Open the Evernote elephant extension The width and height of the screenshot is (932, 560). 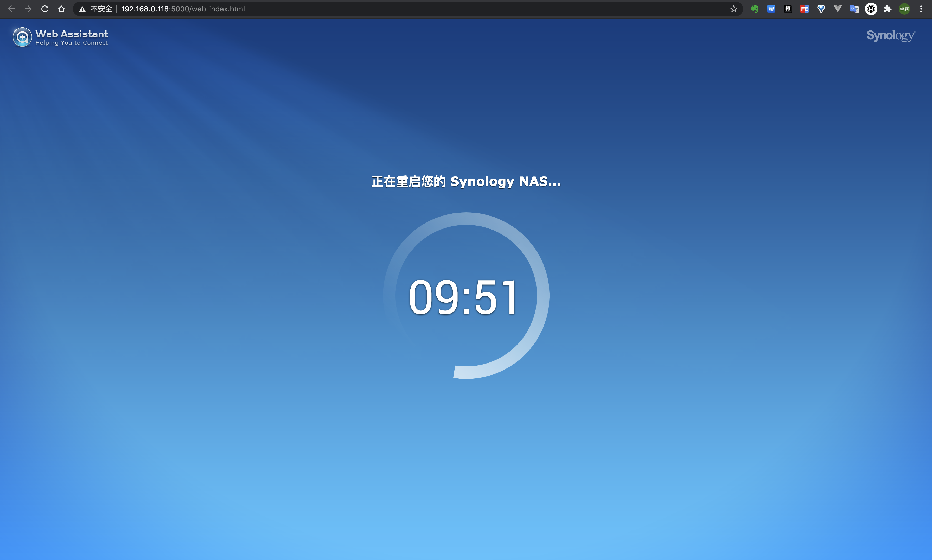[754, 9]
